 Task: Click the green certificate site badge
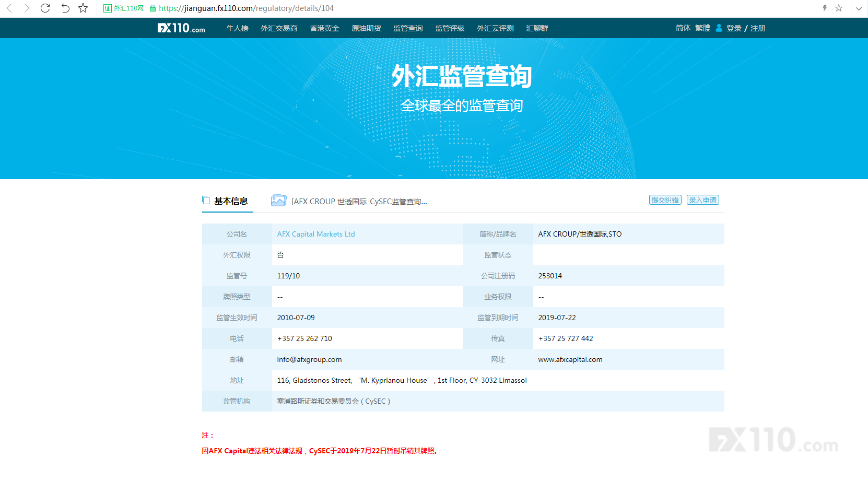click(x=123, y=8)
